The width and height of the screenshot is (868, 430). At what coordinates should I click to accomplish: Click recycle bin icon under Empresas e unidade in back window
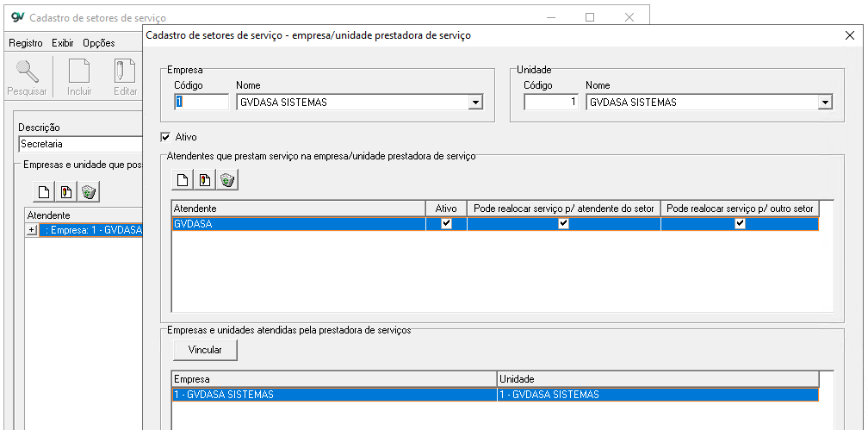click(x=89, y=191)
